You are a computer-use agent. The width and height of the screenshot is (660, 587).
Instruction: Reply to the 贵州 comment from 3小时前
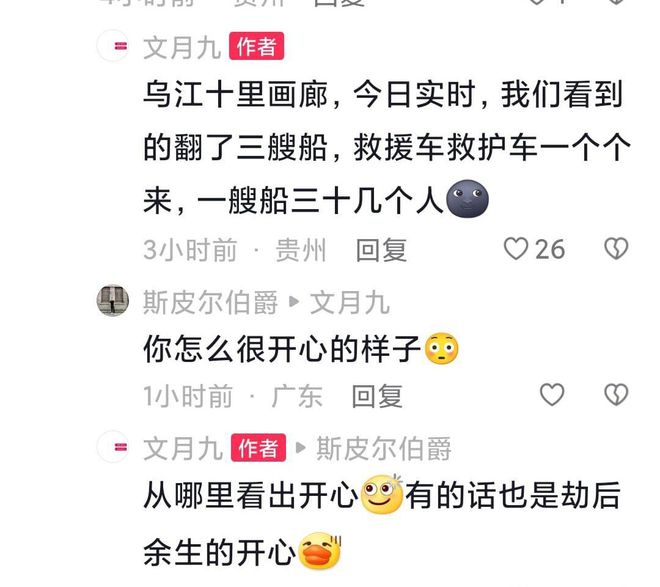pos(381,250)
